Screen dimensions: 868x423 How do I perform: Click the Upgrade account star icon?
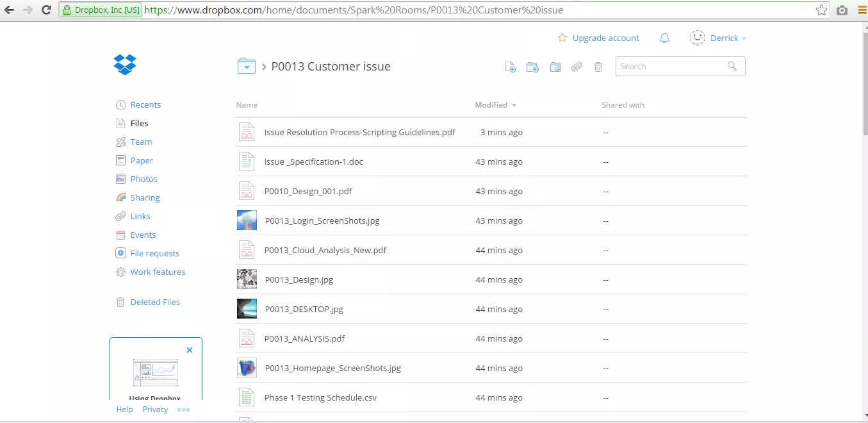[x=562, y=38]
